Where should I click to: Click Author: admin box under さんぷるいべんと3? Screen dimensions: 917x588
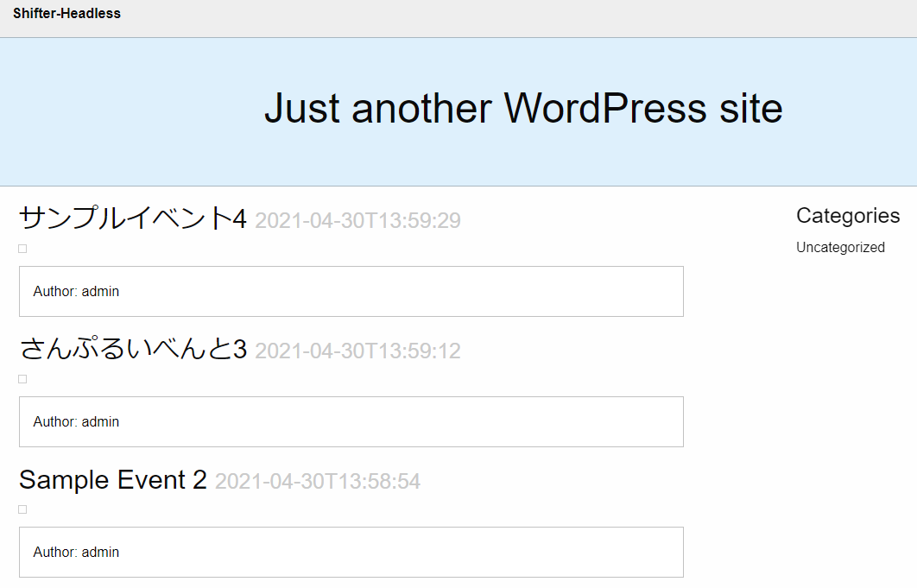tap(351, 422)
